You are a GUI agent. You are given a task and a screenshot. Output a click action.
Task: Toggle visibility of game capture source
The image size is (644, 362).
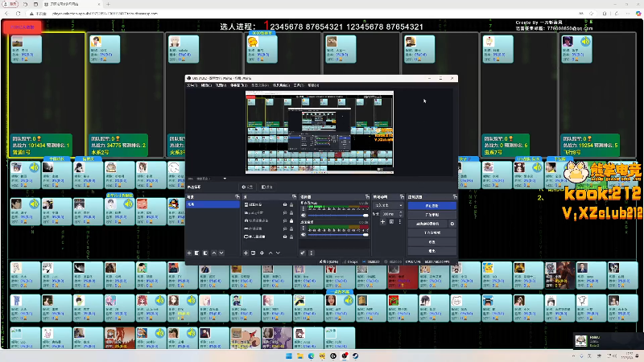tap(285, 228)
